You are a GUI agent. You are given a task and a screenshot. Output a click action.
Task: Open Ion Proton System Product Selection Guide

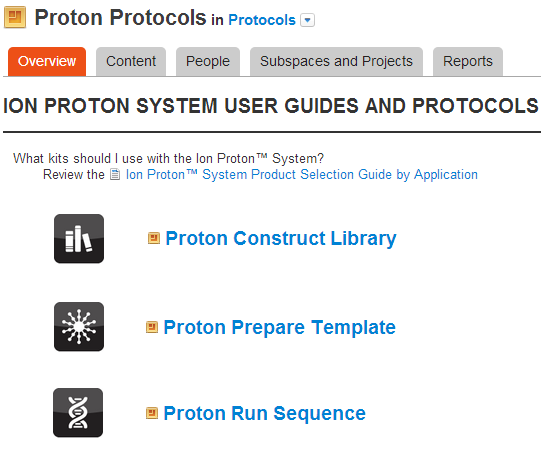coord(302,175)
